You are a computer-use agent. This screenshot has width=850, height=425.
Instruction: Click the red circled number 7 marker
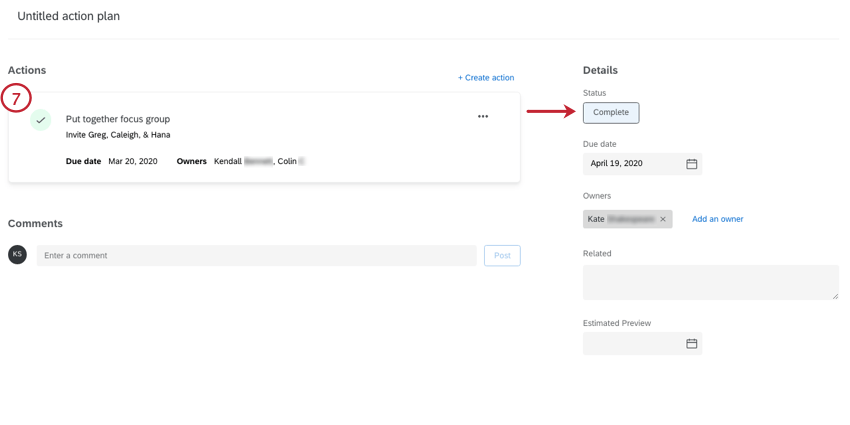(x=16, y=98)
